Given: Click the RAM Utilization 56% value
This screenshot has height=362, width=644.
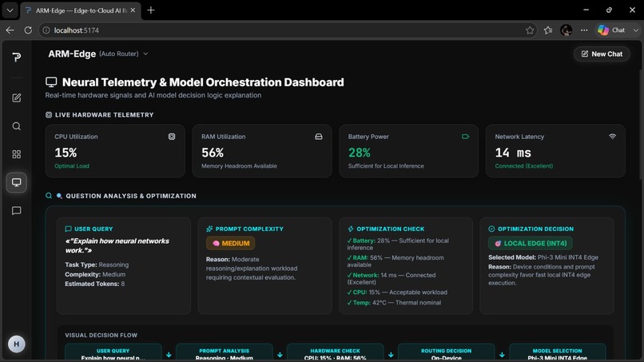Looking at the screenshot, I should point(213,153).
